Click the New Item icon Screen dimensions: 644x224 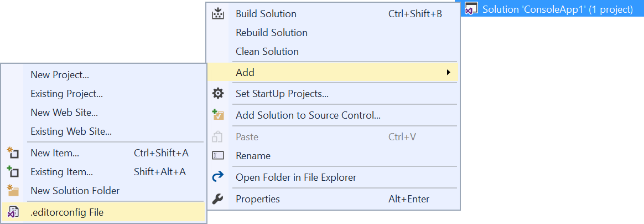[x=13, y=153]
